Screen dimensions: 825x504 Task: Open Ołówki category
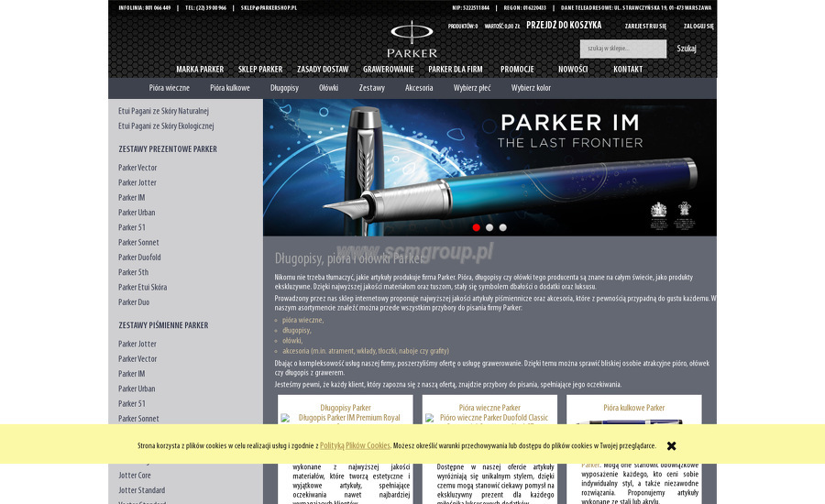coord(328,88)
